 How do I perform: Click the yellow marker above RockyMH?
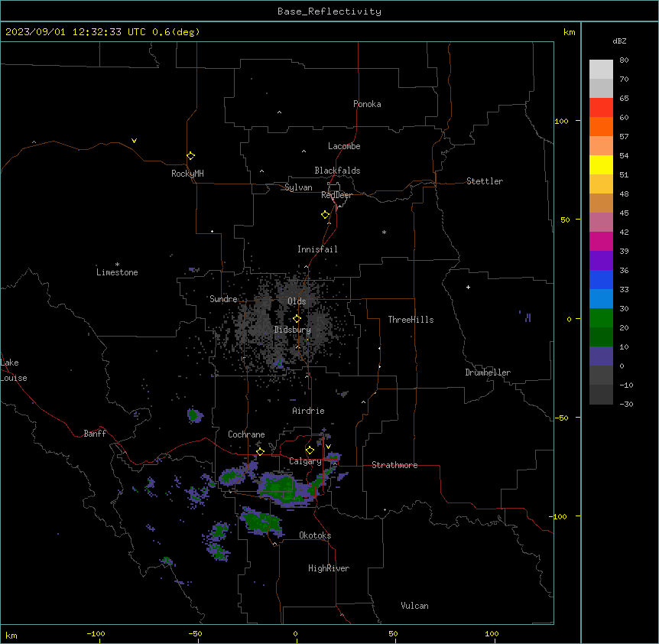click(190, 155)
